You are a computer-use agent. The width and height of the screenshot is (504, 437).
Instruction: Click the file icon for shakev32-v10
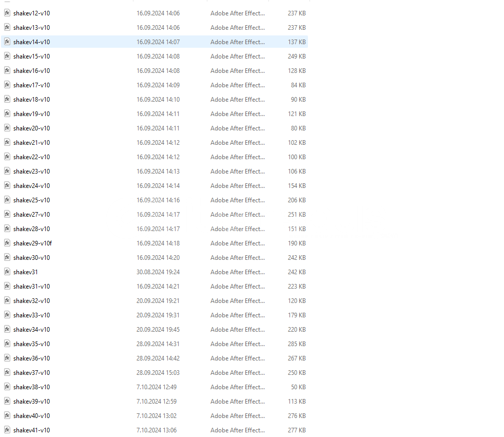pyautogui.click(x=7, y=300)
